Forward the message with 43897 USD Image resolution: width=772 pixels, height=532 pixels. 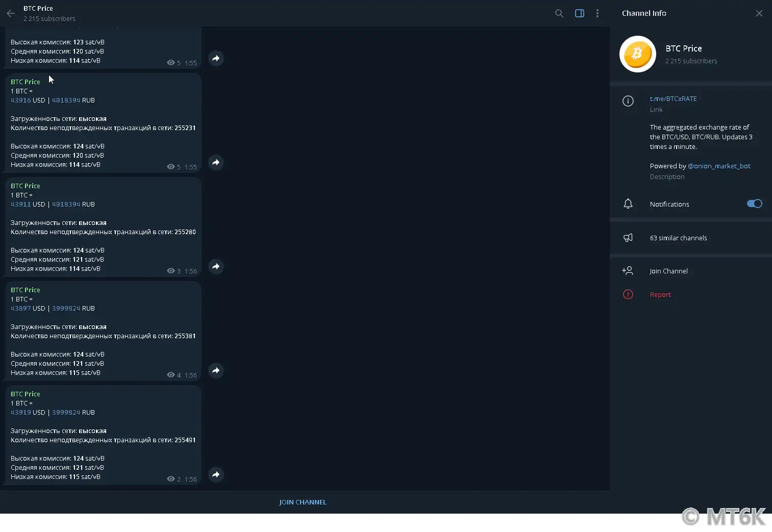pyautogui.click(x=216, y=370)
